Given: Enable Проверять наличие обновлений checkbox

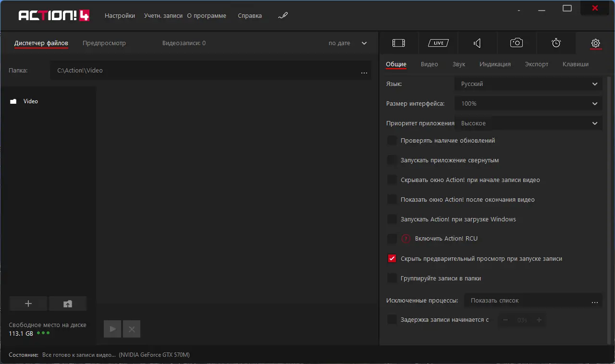Looking at the screenshot, I should [392, 141].
